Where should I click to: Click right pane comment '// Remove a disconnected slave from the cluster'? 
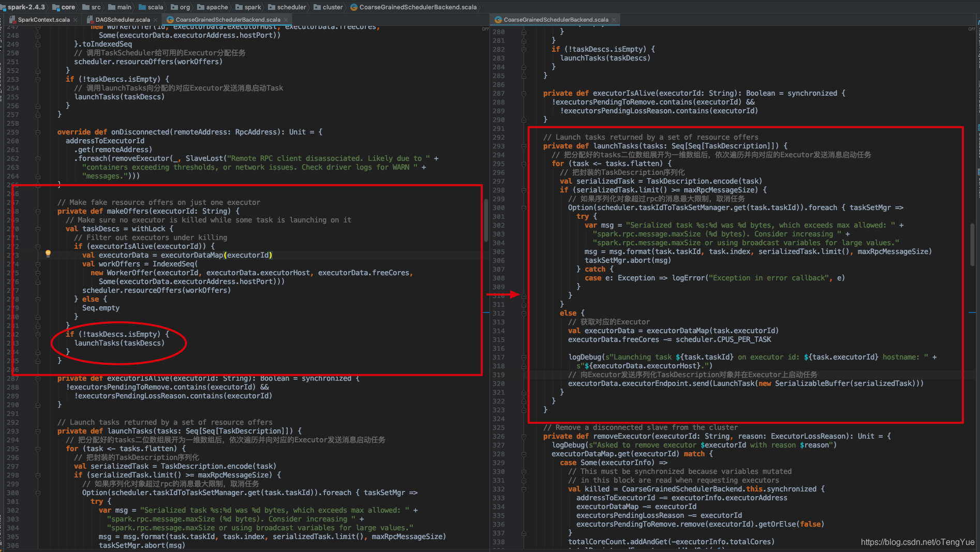click(x=641, y=427)
